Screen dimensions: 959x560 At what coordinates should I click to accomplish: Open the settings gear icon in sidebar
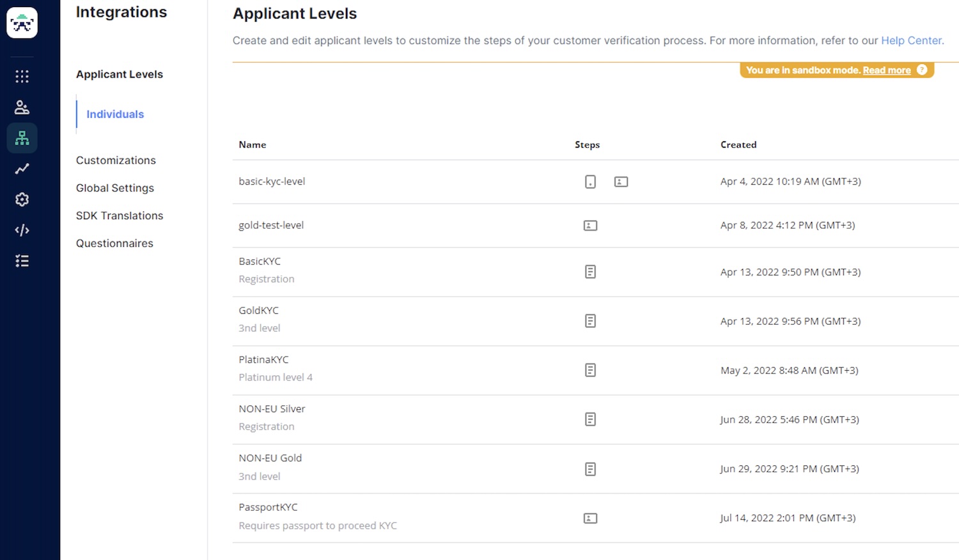click(22, 199)
